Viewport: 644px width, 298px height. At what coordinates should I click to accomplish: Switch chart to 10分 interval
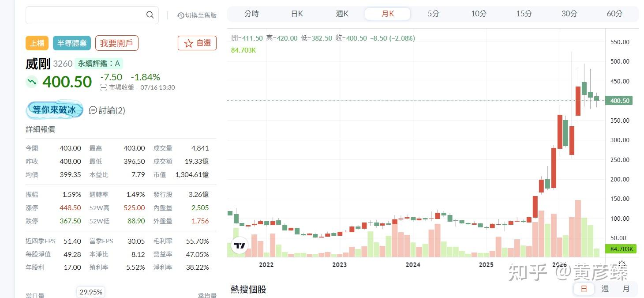[479, 14]
